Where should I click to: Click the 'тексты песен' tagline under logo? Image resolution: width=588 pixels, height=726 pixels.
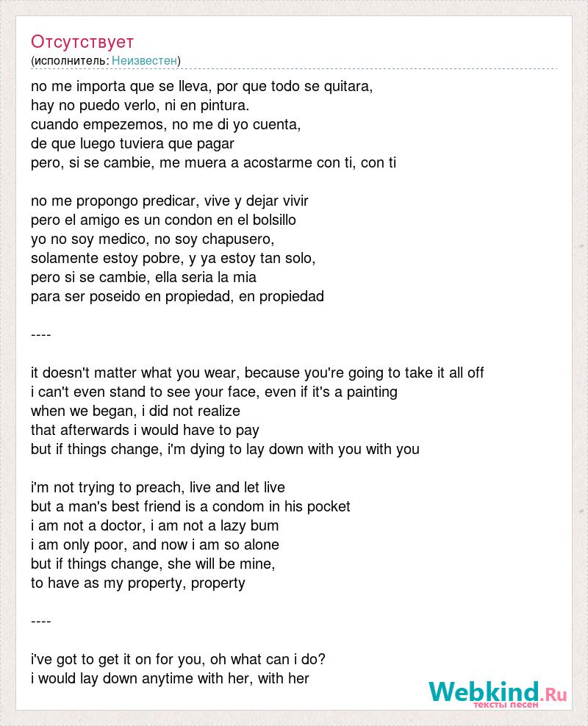point(506,705)
